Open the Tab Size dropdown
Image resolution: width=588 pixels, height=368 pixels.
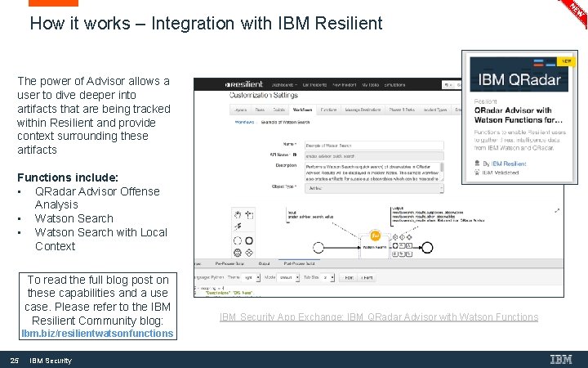point(328,277)
